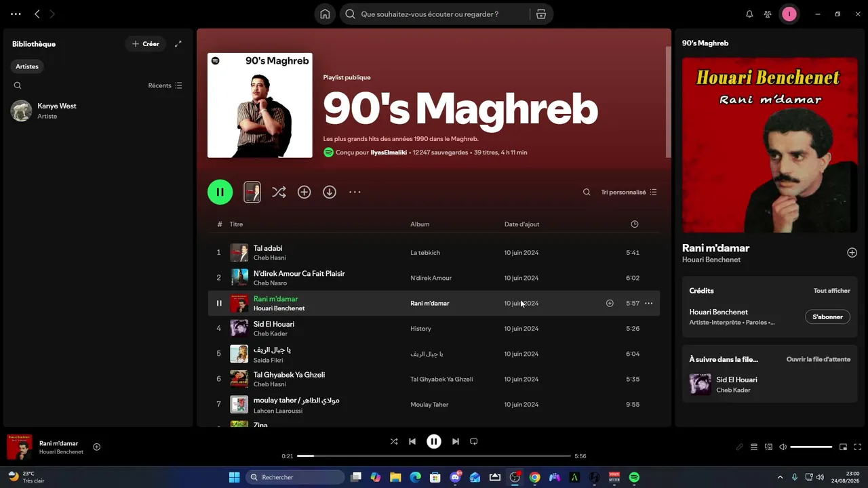Sort tracks by the Album column header
Screen dimensions: 868x488
click(x=420, y=224)
